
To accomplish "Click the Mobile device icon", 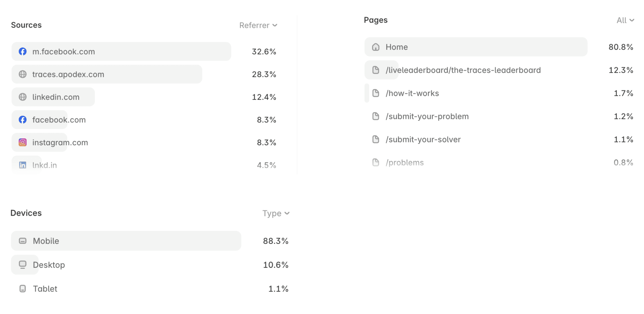I will tap(23, 241).
